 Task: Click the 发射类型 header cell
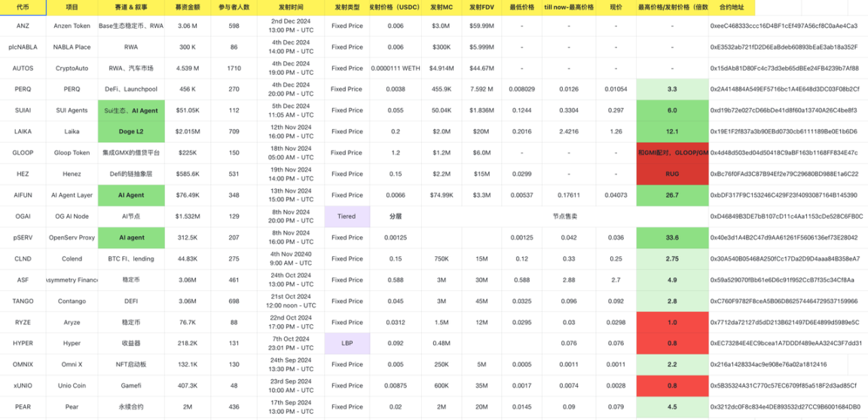tap(346, 7)
